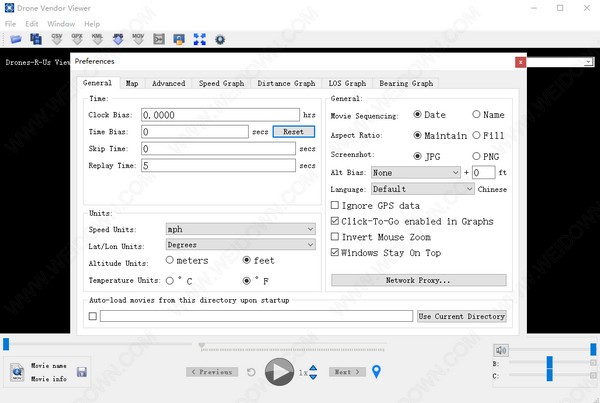Click the fullscreen arrows toolbar icon
The image size is (600, 403).
pos(199,39)
